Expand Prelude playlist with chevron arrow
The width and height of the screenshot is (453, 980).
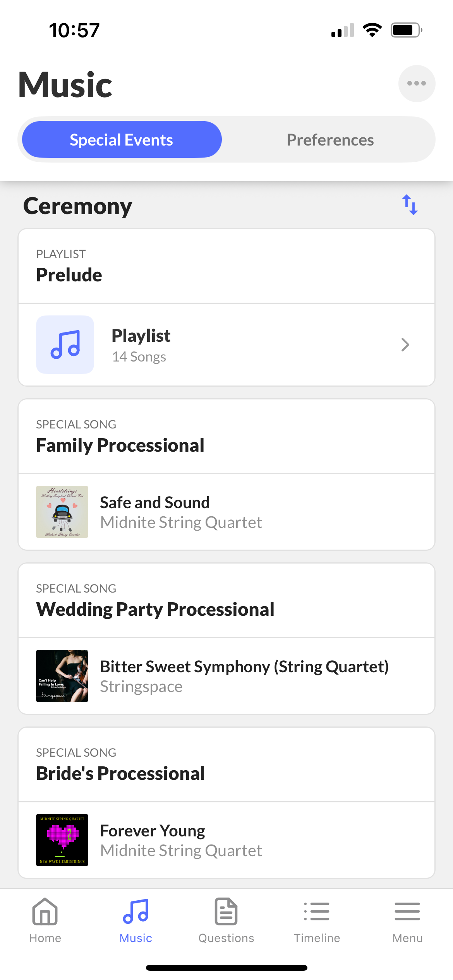tap(405, 344)
